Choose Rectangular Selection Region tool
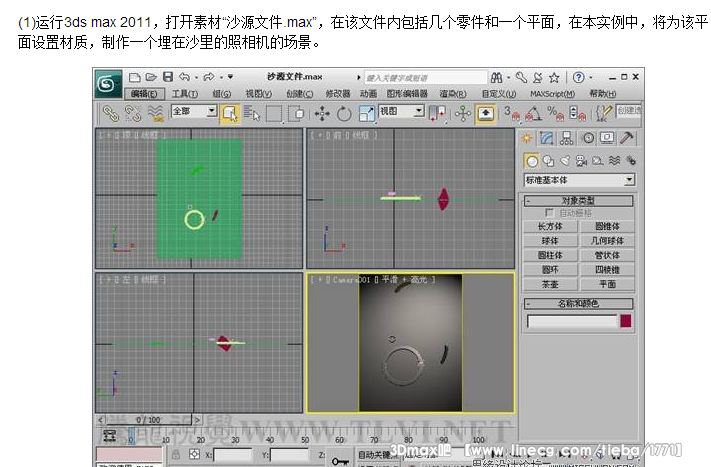 (x=274, y=113)
